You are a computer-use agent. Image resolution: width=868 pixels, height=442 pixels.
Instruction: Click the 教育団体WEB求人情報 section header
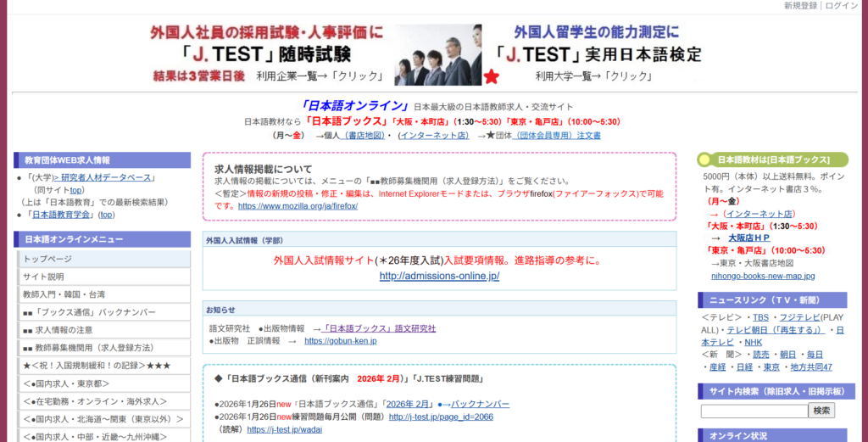coord(103,160)
